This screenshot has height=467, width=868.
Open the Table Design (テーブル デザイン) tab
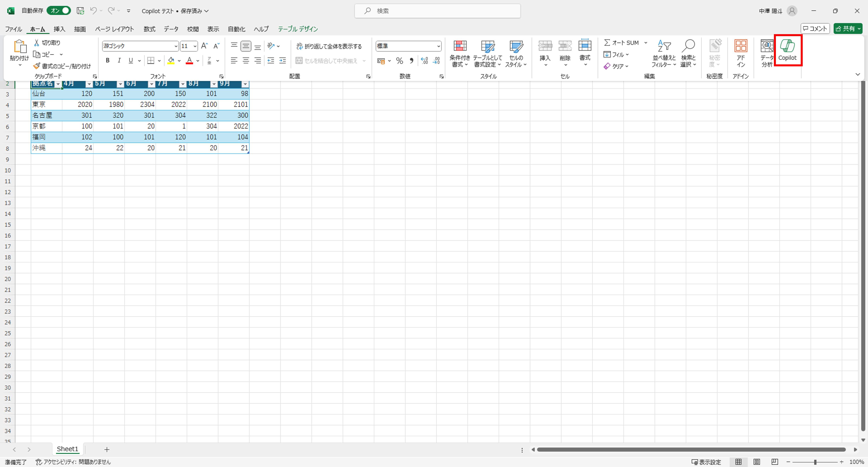point(297,29)
